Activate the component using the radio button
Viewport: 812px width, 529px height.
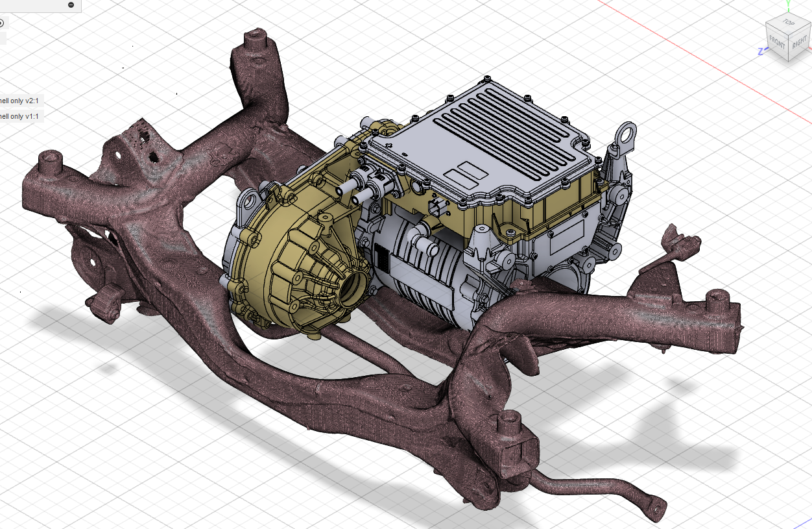pos(1,23)
